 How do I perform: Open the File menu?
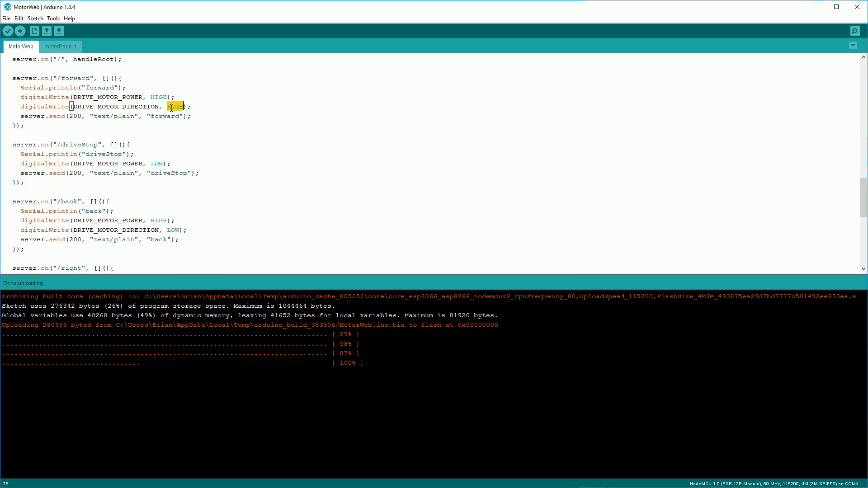pyautogui.click(x=6, y=19)
